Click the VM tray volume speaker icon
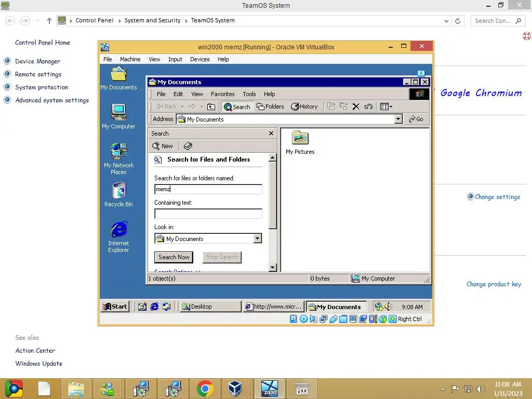This screenshot has width=532, height=399. point(389,307)
